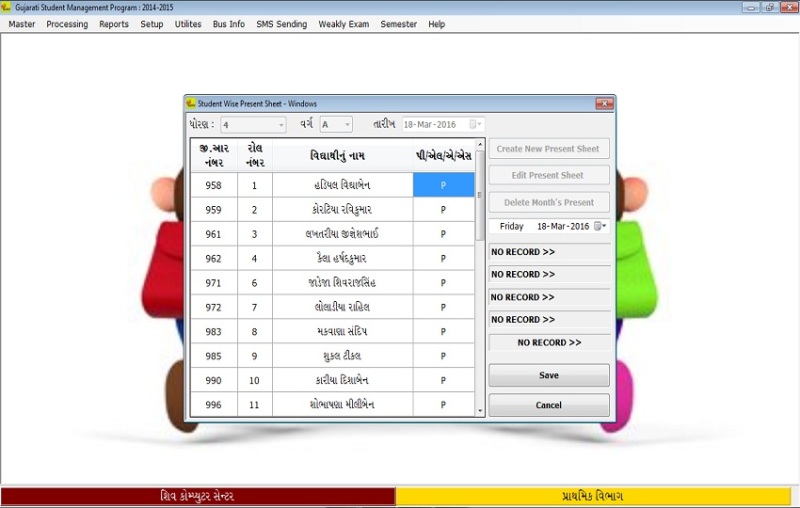Open the તારીખ date picker dropdown
Viewport: 800px width, 508px height.
pyautogui.click(x=479, y=125)
